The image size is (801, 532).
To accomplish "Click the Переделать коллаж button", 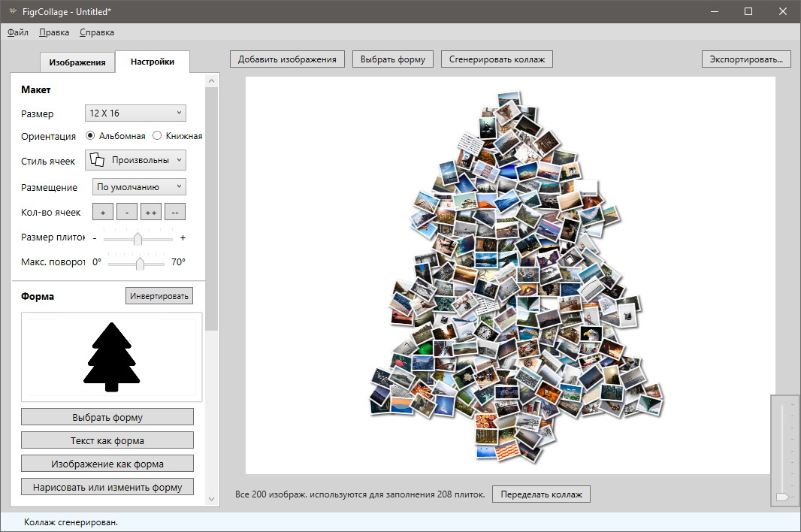I will pyautogui.click(x=542, y=494).
